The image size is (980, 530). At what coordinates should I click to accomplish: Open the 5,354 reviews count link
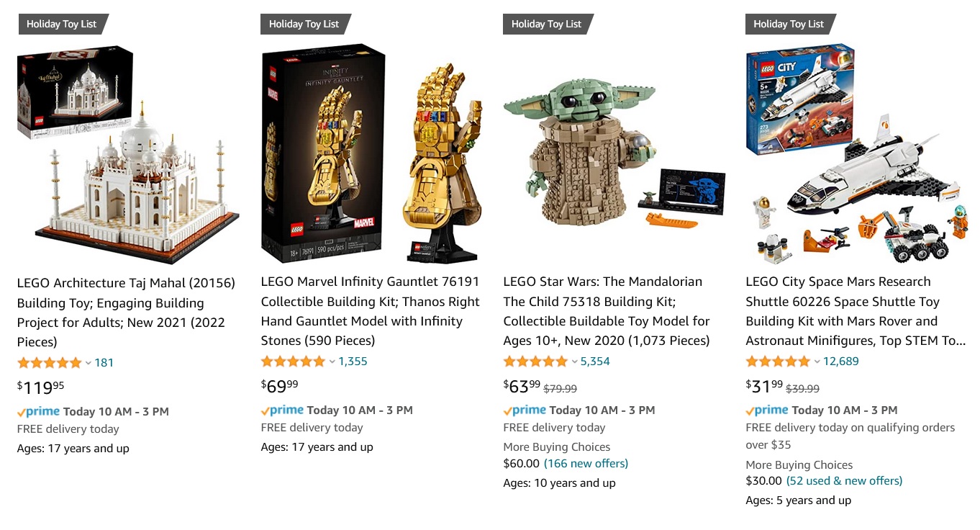(x=595, y=361)
